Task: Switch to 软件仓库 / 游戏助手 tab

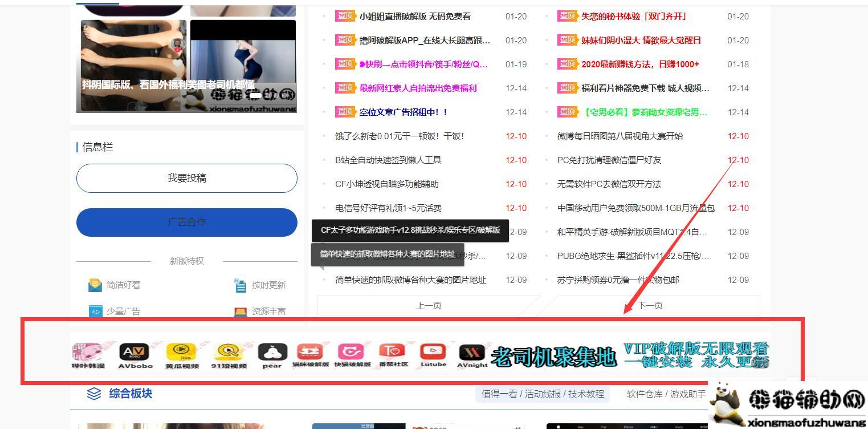Action: 666,394
